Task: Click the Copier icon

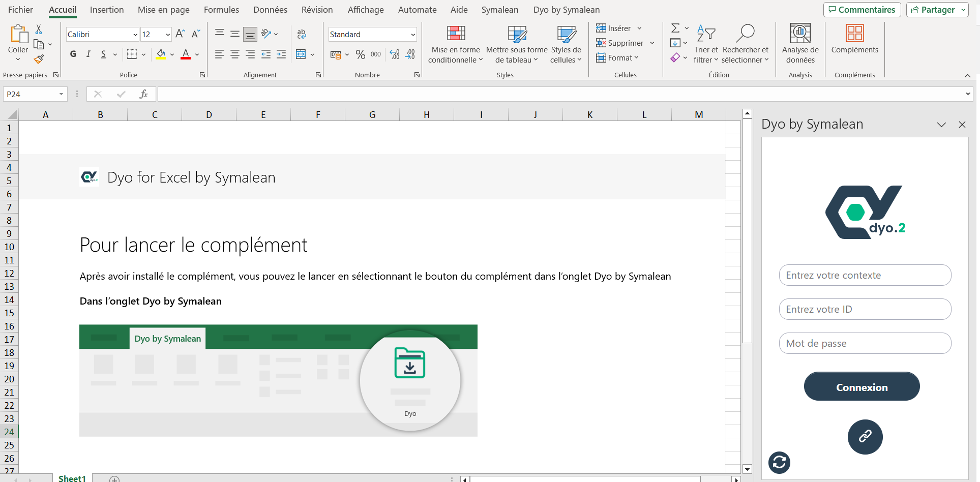Action: 39,44
